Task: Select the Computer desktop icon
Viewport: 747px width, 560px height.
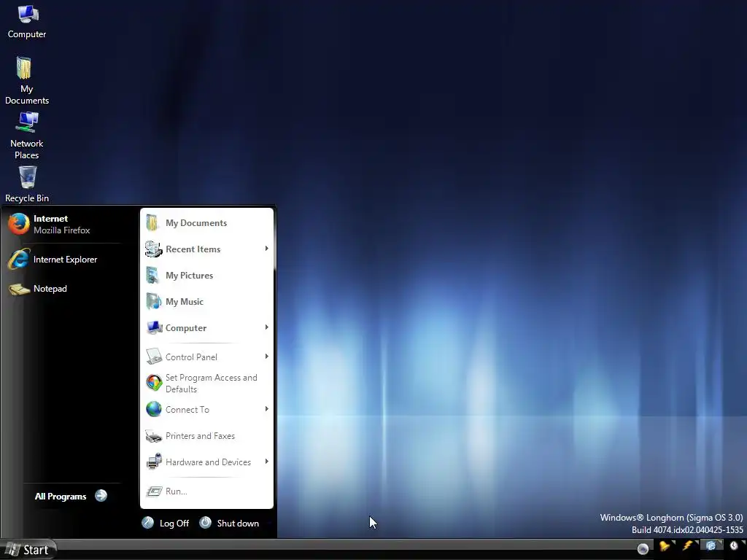Action: 27,22
